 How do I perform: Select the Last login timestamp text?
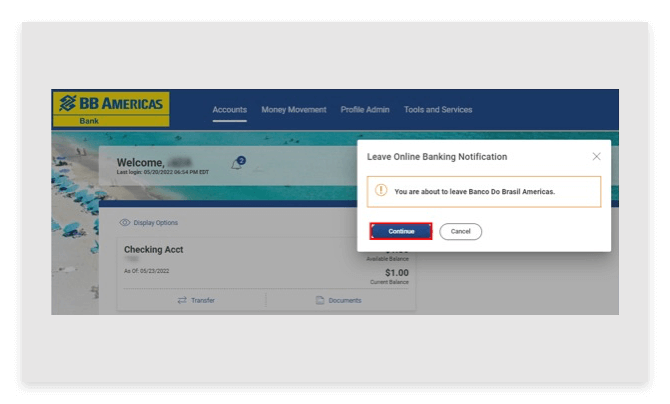click(163, 172)
